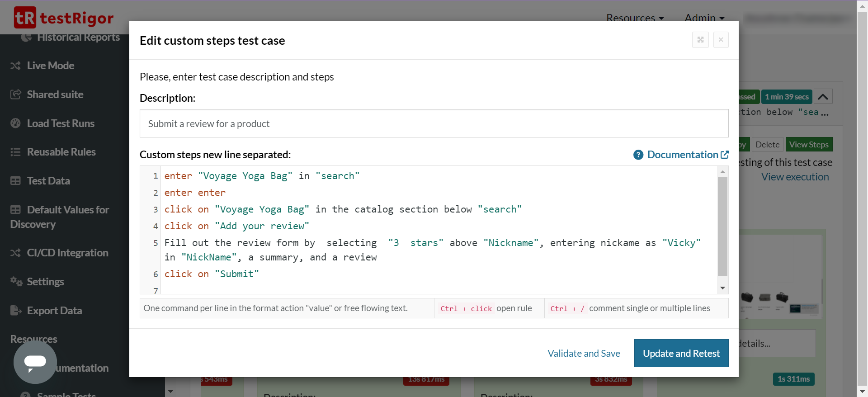Click the Update and Retest button
The image size is (868, 397).
(x=681, y=353)
